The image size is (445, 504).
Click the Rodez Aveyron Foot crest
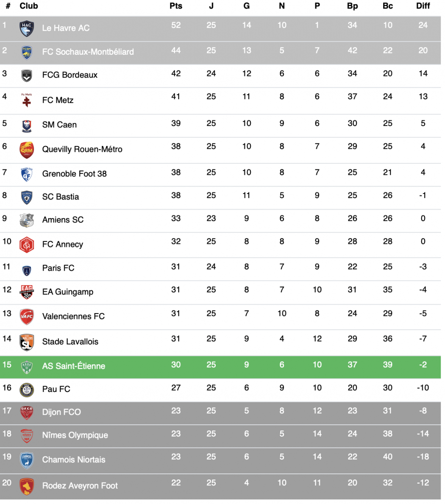[27, 487]
